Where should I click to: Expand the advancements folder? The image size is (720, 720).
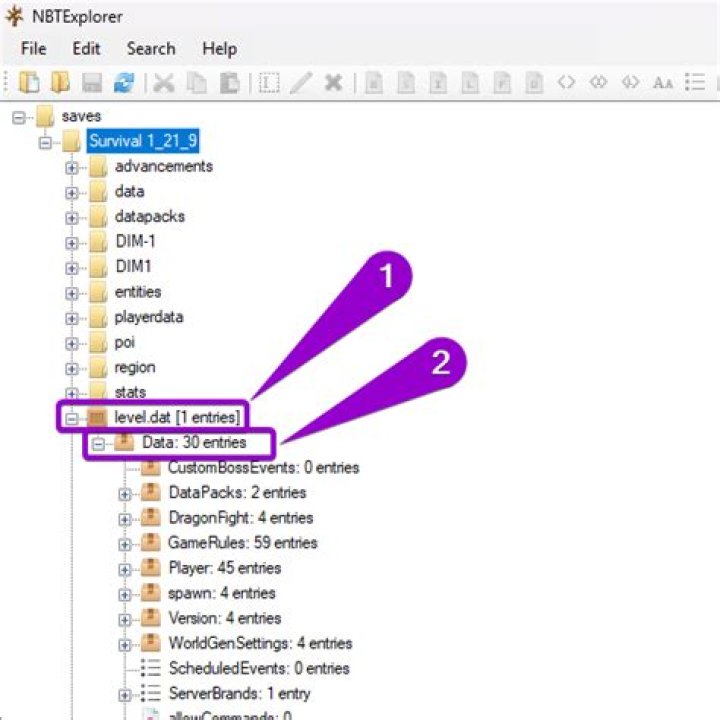point(72,168)
